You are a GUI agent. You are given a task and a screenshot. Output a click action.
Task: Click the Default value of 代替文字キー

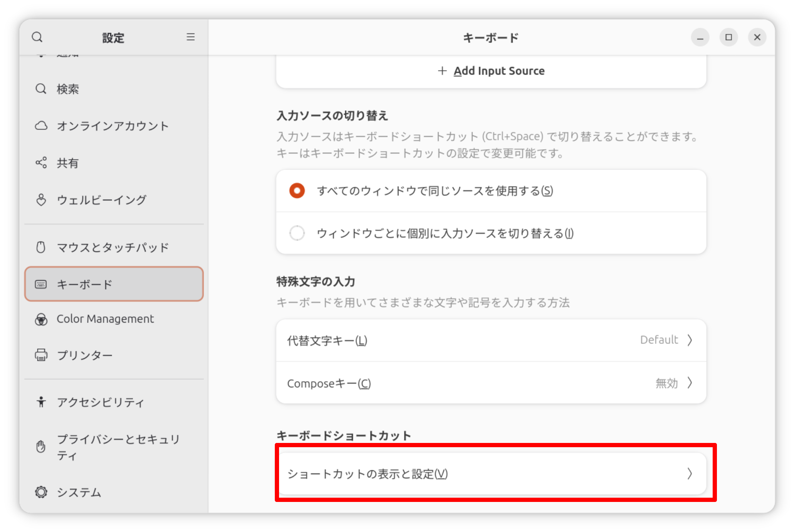pyautogui.click(x=659, y=340)
